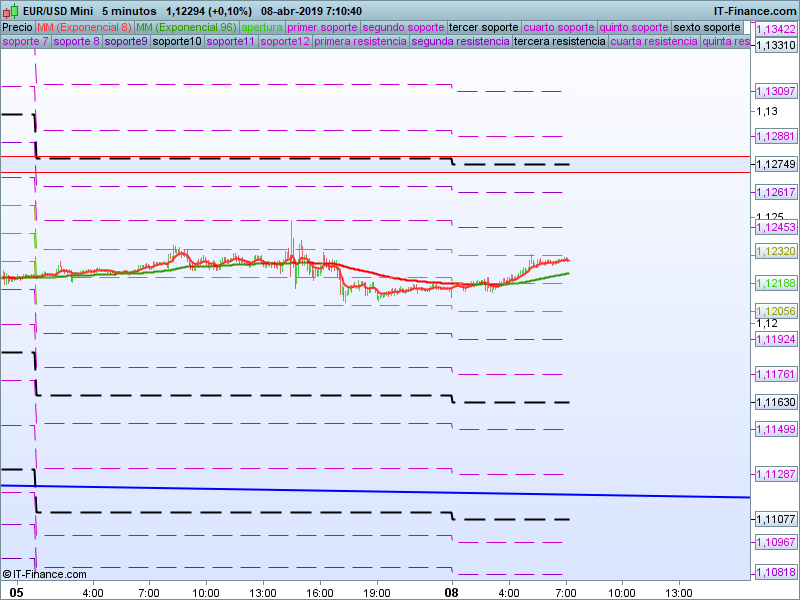Open the MM (Exponencial 96) indicator label
The image size is (800, 600).
[185, 27]
